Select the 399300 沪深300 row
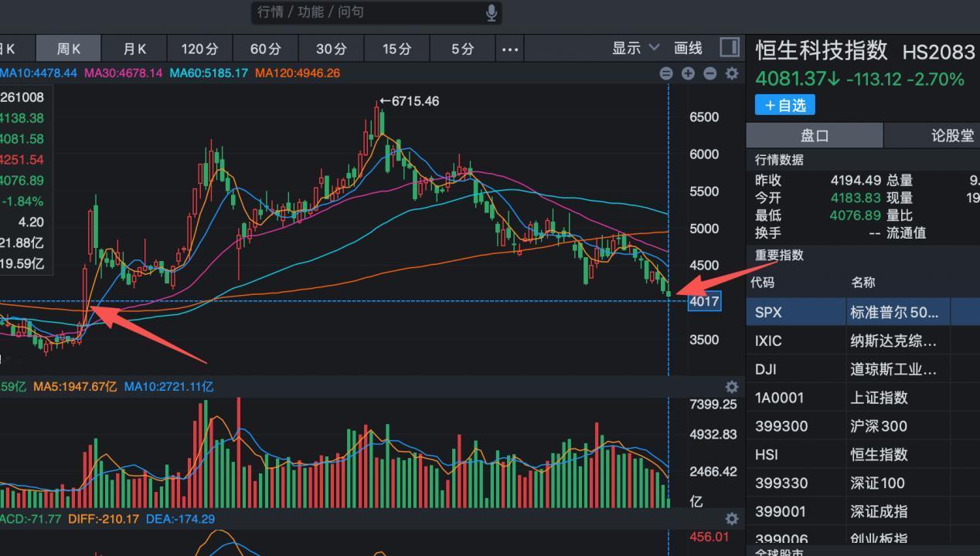980x556 pixels. [863, 426]
